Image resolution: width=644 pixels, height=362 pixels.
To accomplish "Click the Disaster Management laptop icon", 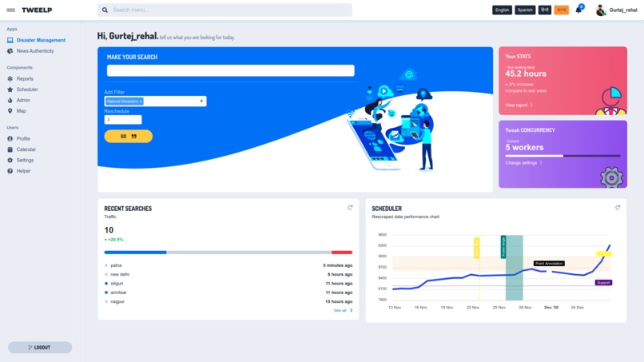I will pyautogui.click(x=10, y=40).
